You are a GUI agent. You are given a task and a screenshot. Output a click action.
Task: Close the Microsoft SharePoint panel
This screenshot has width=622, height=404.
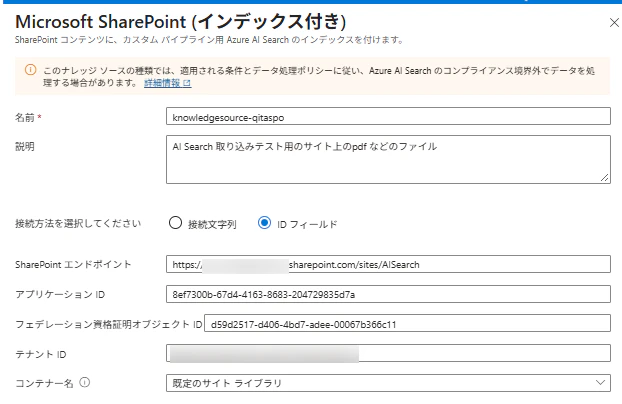(x=614, y=23)
